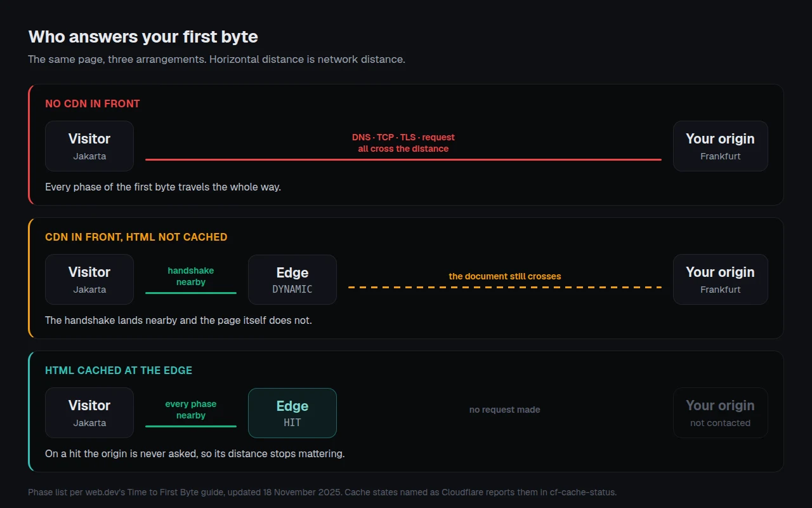Image resolution: width=812 pixels, height=508 pixels.
Task: Click the grey "no request made" label
Action: pyautogui.click(x=505, y=410)
